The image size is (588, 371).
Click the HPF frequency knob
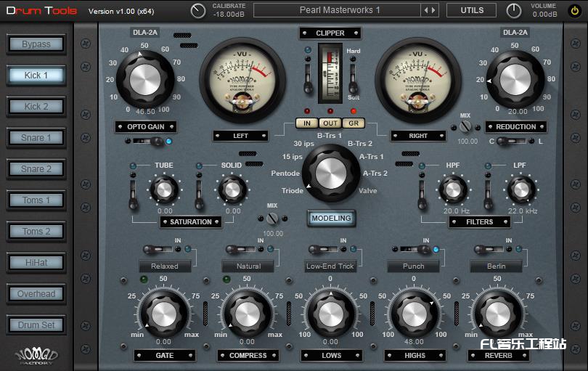(x=453, y=190)
